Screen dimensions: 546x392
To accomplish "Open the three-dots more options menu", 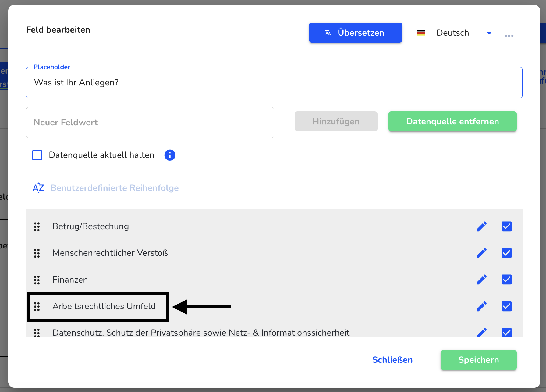I will (509, 36).
